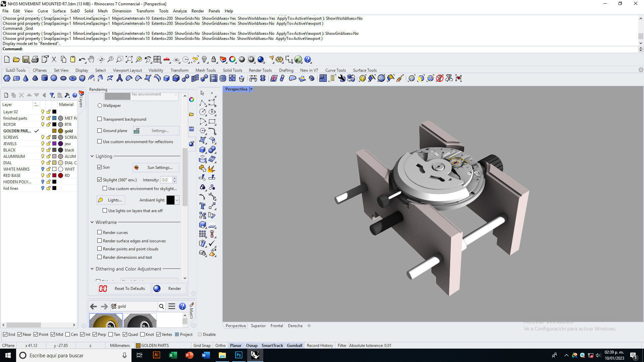Open Excel from the taskbar

[x=173, y=355]
